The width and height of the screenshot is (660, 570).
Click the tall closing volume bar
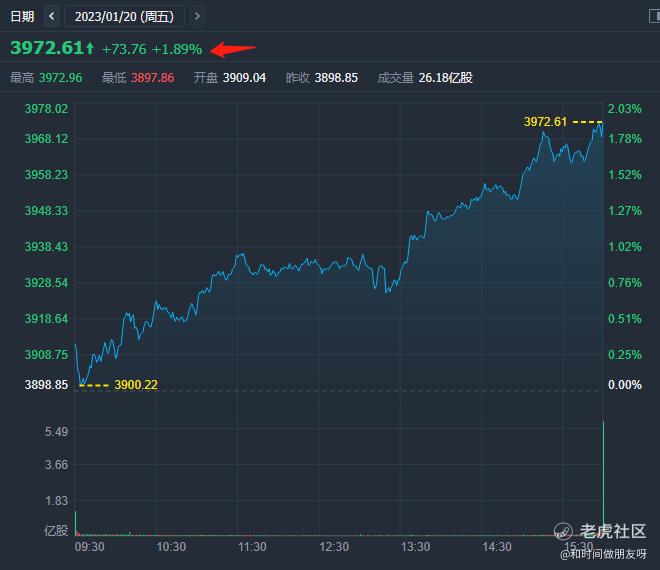(604, 480)
